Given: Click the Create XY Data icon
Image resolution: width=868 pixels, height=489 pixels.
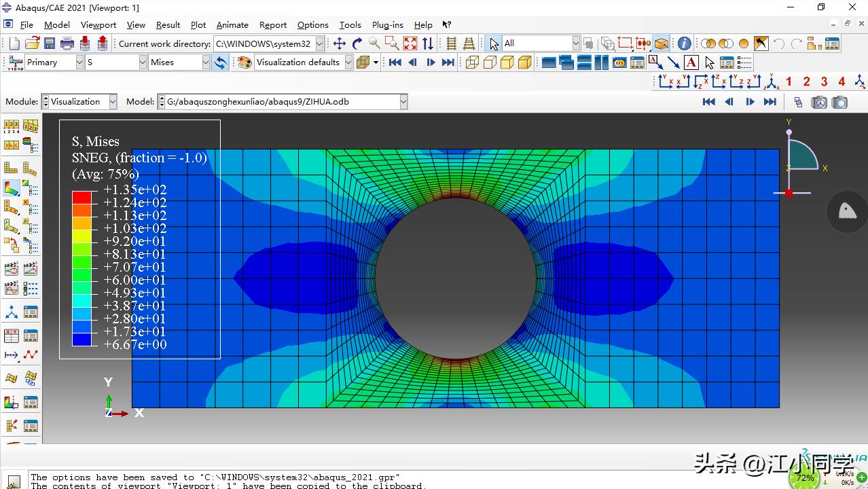Looking at the screenshot, I should click(x=12, y=336).
